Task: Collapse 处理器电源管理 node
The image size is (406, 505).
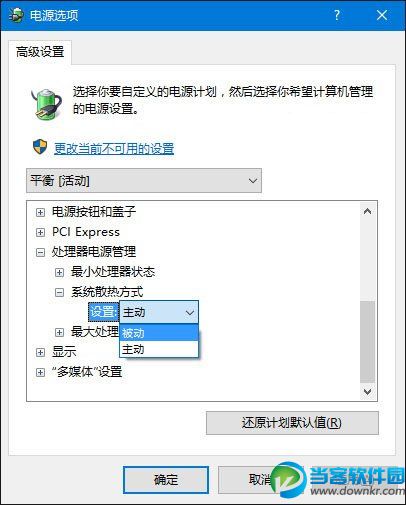Action: 40,252
